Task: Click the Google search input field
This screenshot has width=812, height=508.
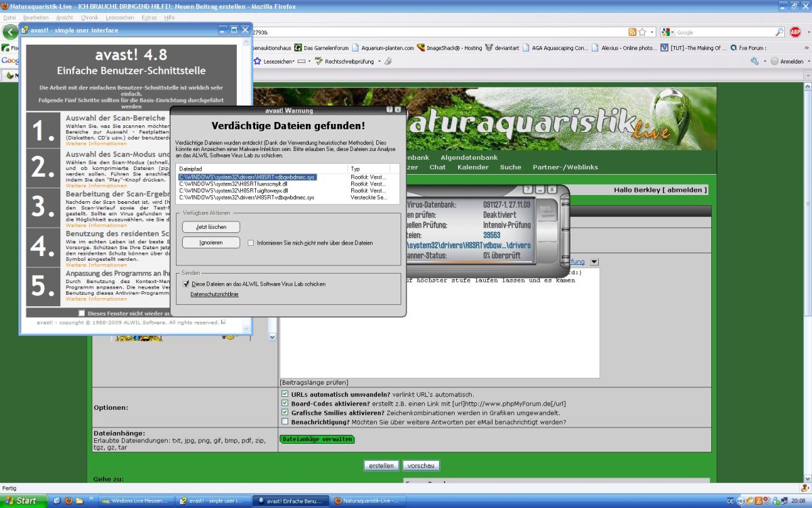Action: tap(724, 32)
